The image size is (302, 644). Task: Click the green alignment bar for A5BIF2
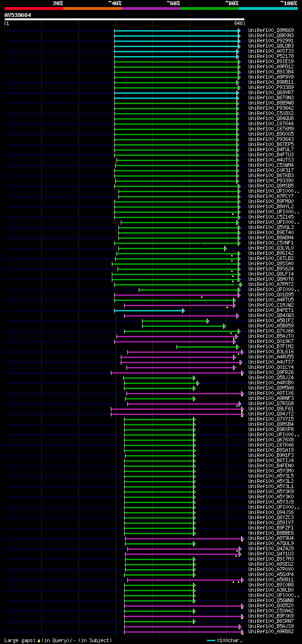pos(176,321)
